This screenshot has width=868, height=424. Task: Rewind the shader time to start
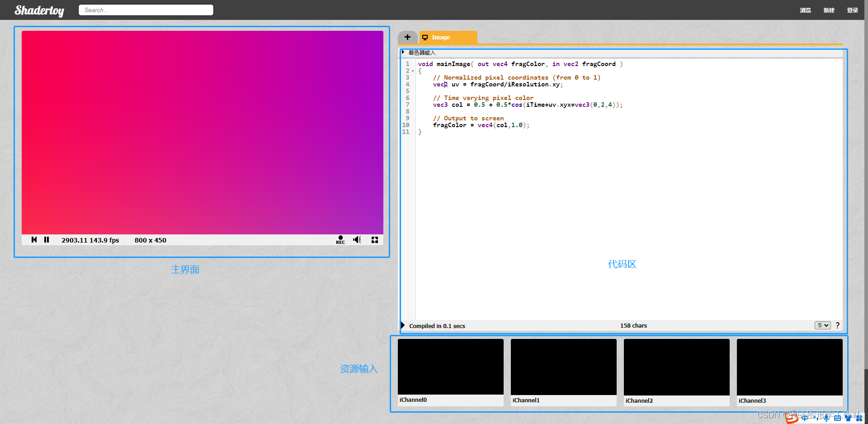pyautogui.click(x=34, y=240)
